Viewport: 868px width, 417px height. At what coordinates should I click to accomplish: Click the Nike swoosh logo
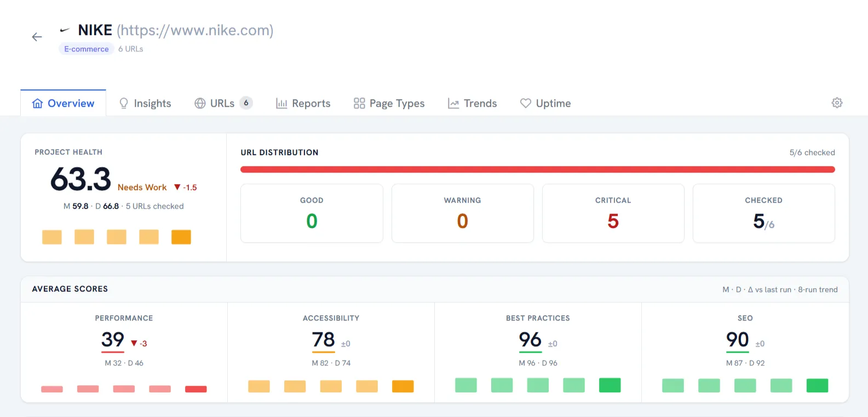tap(65, 30)
